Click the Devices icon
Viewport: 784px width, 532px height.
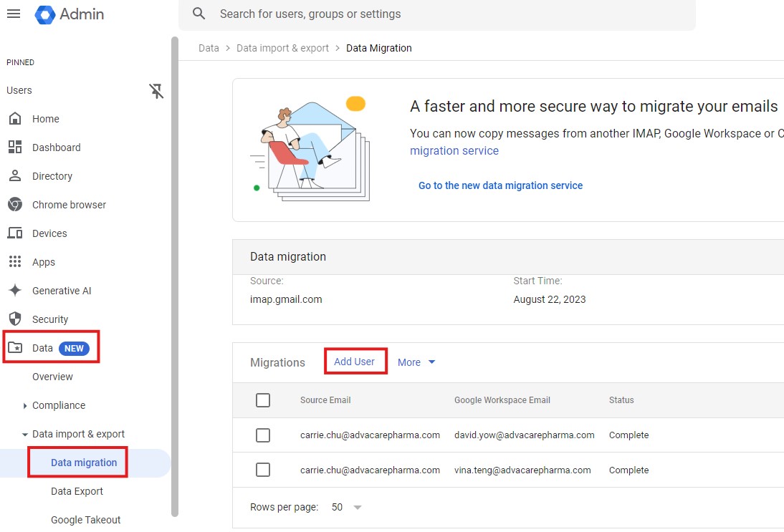coord(15,233)
